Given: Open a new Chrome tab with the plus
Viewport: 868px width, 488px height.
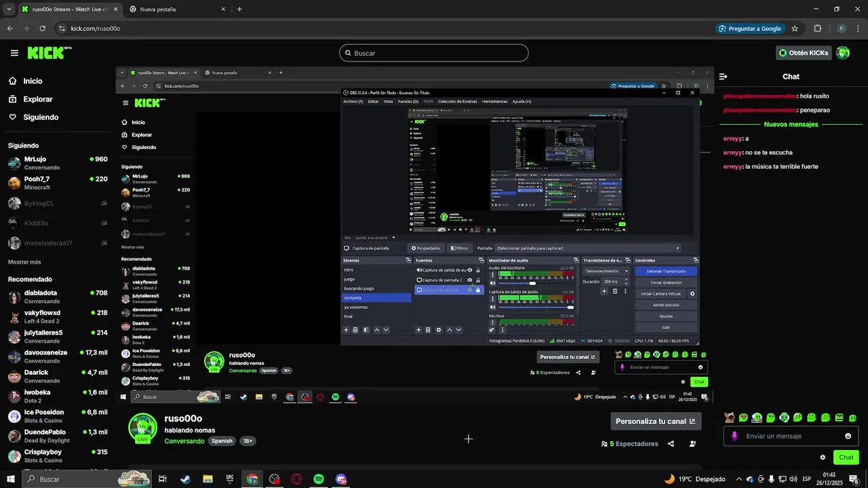Looking at the screenshot, I should tap(239, 9).
